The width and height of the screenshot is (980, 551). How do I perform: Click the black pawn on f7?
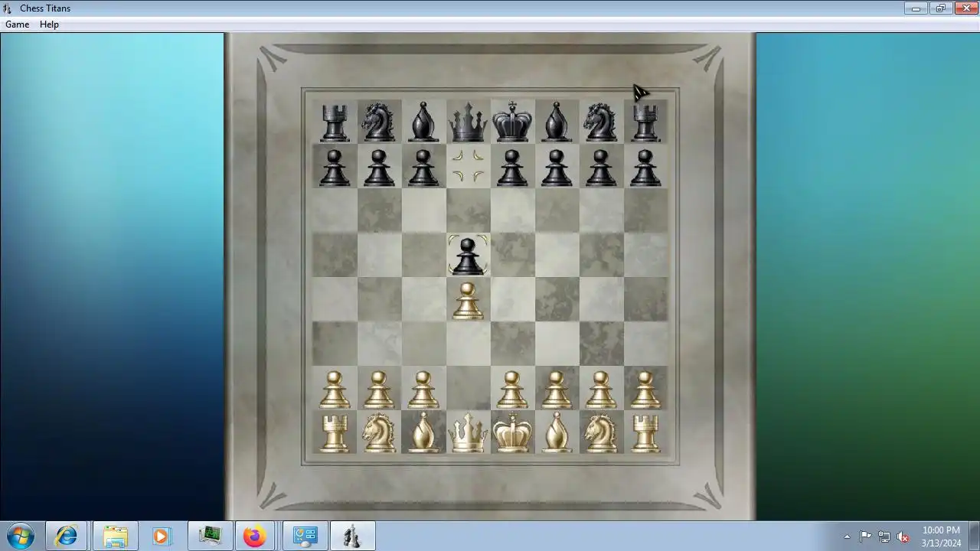[557, 168]
